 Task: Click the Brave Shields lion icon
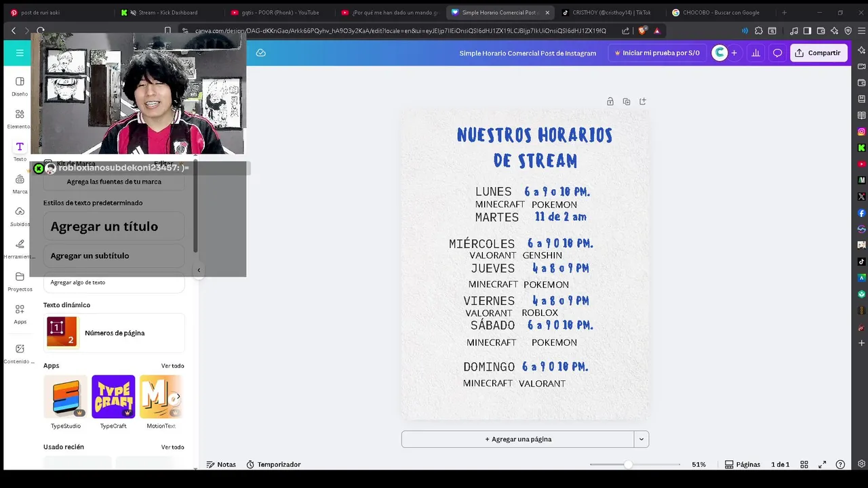tap(642, 30)
